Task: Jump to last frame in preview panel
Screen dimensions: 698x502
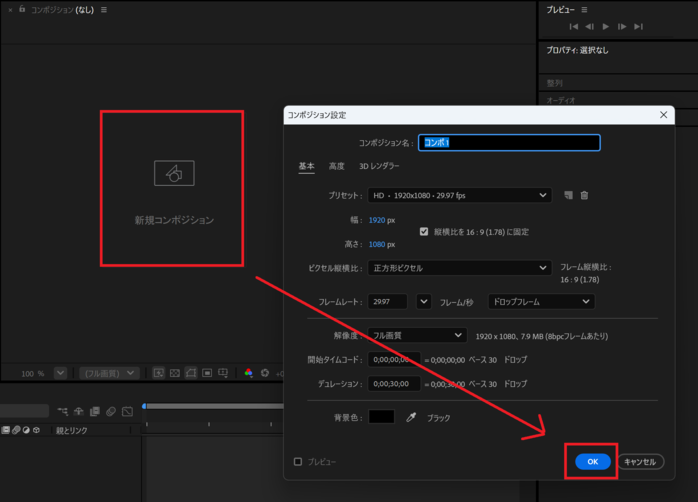Action: 638,27
